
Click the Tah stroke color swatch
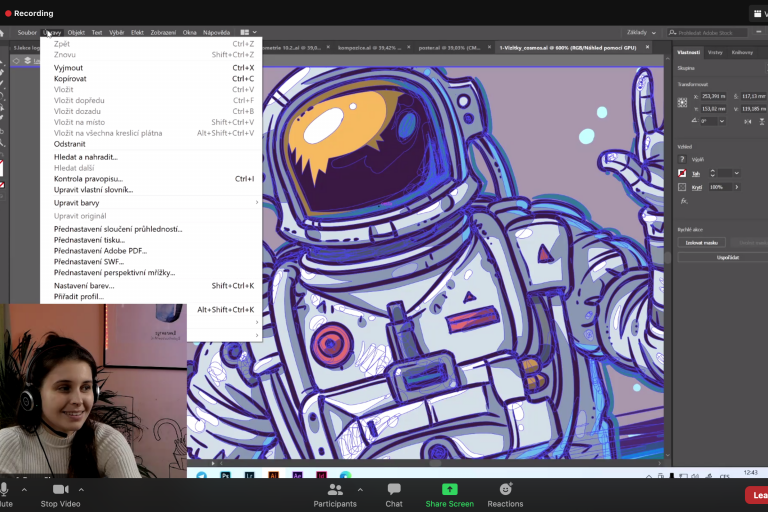[683, 173]
